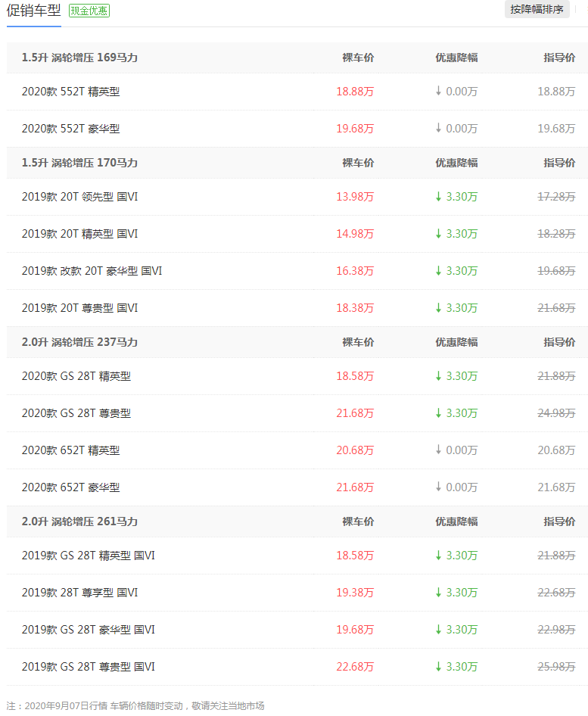Screen dimensions: 588x716
Task: Click the struck-through 22.98万 guide price
Action: (556, 630)
